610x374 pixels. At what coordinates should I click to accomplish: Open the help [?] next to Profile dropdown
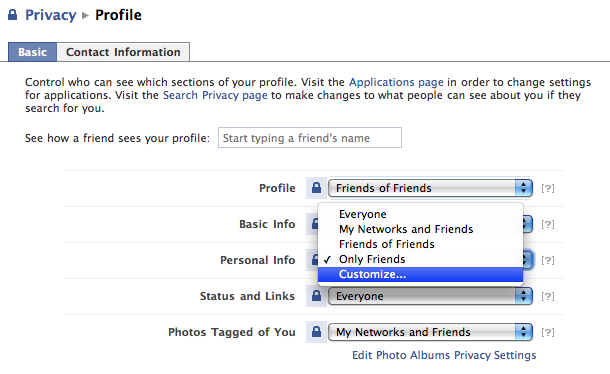click(548, 188)
